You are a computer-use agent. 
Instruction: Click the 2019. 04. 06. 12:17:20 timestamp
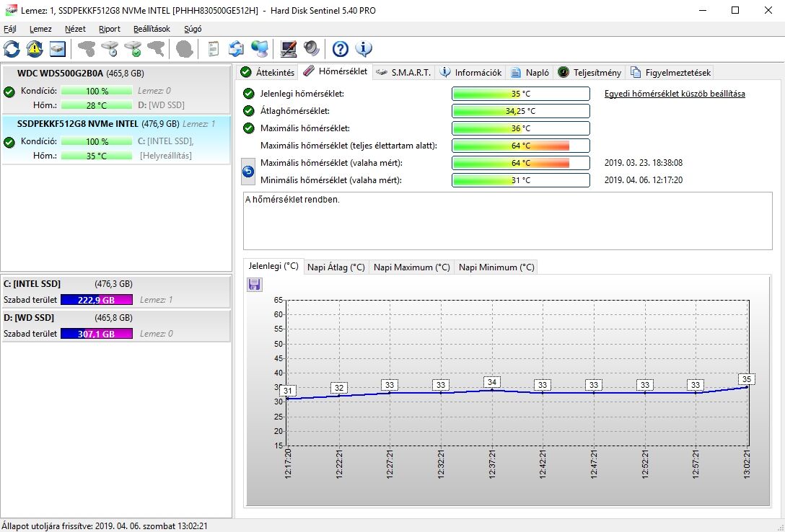click(644, 180)
